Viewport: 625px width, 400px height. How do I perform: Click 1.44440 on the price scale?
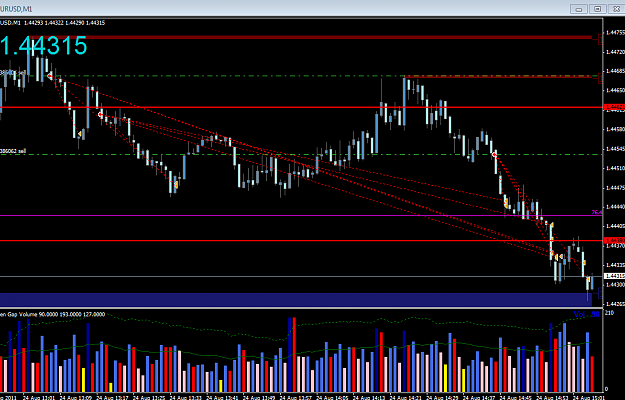coord(615,207)
